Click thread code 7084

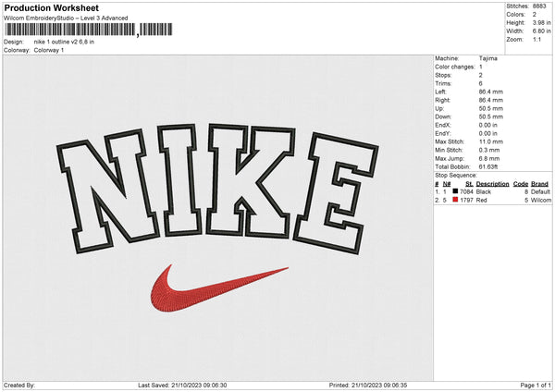click(x=466, y=191)
